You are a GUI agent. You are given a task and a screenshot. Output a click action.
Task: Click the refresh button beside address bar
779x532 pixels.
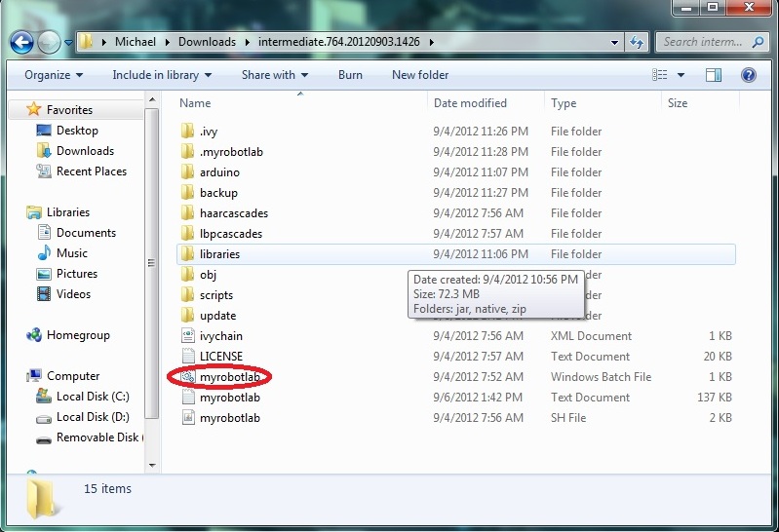(x=638, y=43)
